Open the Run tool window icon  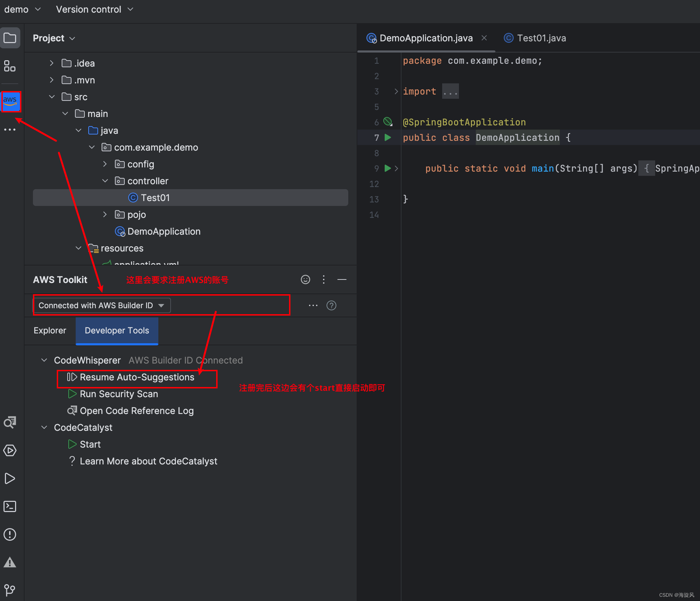(x=10, y=478)
